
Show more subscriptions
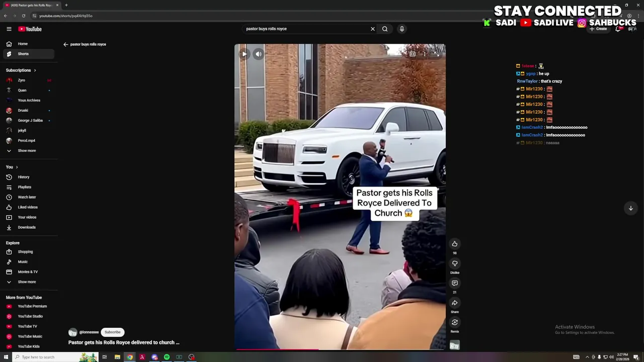29,151
